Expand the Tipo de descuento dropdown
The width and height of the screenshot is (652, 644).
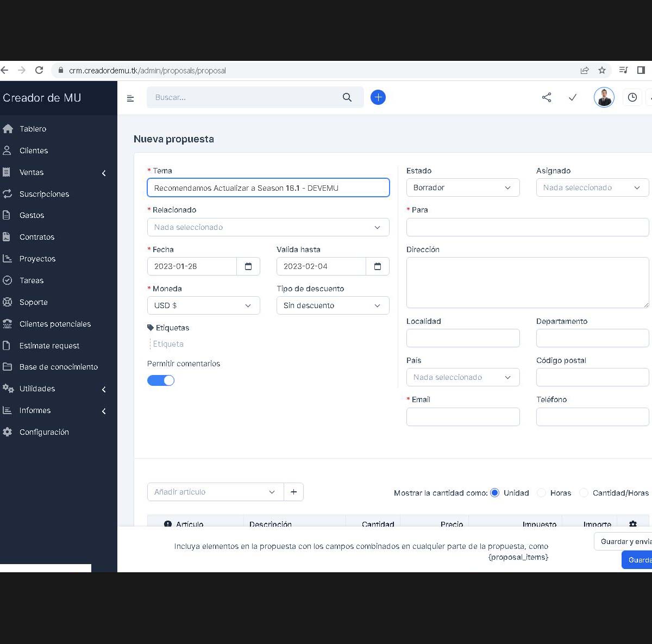[333, 305]
